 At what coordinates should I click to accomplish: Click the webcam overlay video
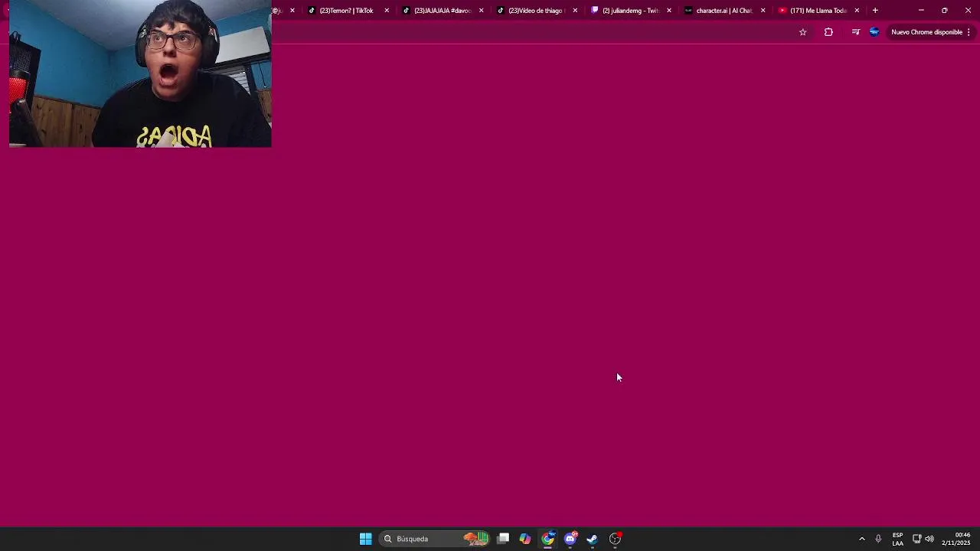[x=140, y=75]
